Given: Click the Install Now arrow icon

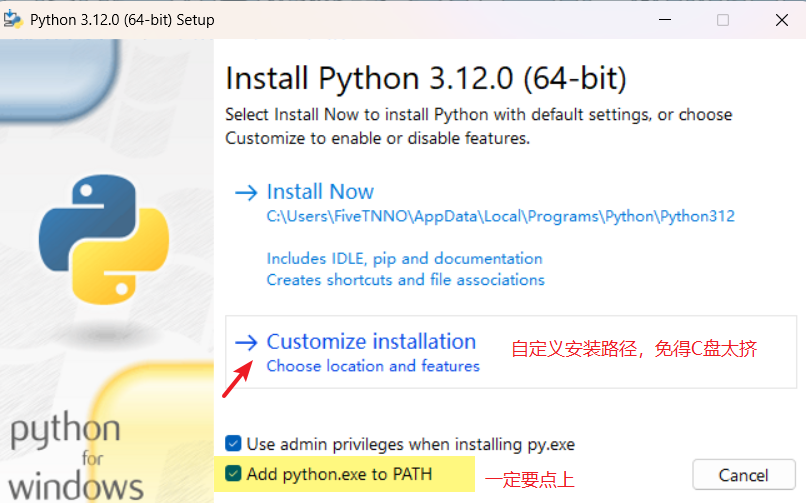Looking at the screenshot, I should tap(246, 193).
